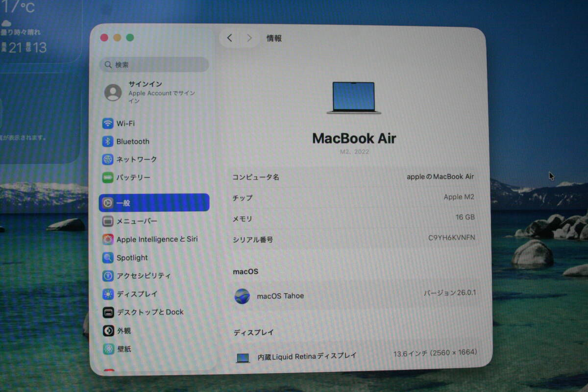Go forward with the right chevron button
Viewport: 588px width, 392px height.
[249, 38]
